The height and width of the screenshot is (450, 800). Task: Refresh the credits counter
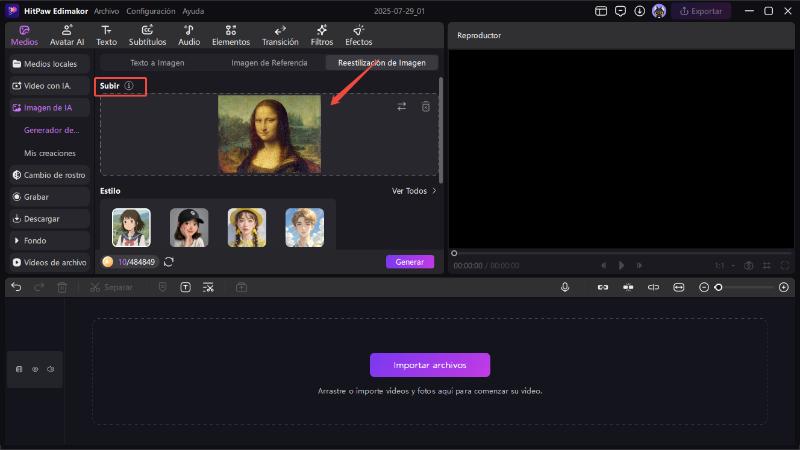point(169,262)
